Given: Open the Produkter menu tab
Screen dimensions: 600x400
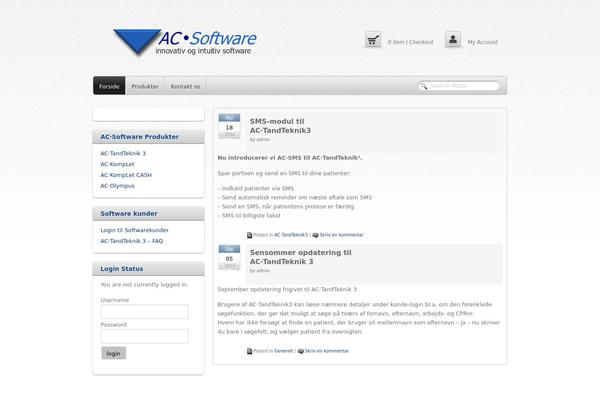Looking at the screenshot, I should pos(145,86).
